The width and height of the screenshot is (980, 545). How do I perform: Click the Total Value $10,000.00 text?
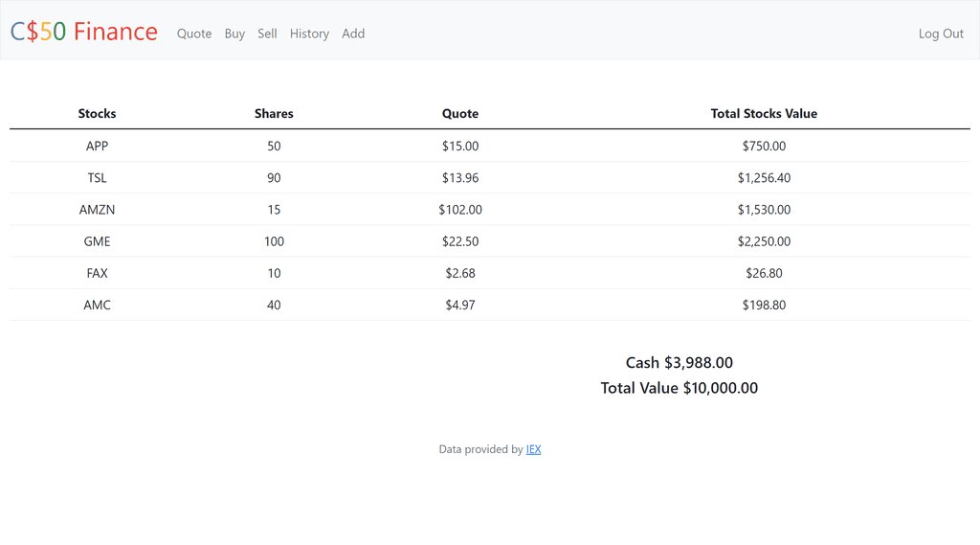pyautogui.click(x=679, y=388)
